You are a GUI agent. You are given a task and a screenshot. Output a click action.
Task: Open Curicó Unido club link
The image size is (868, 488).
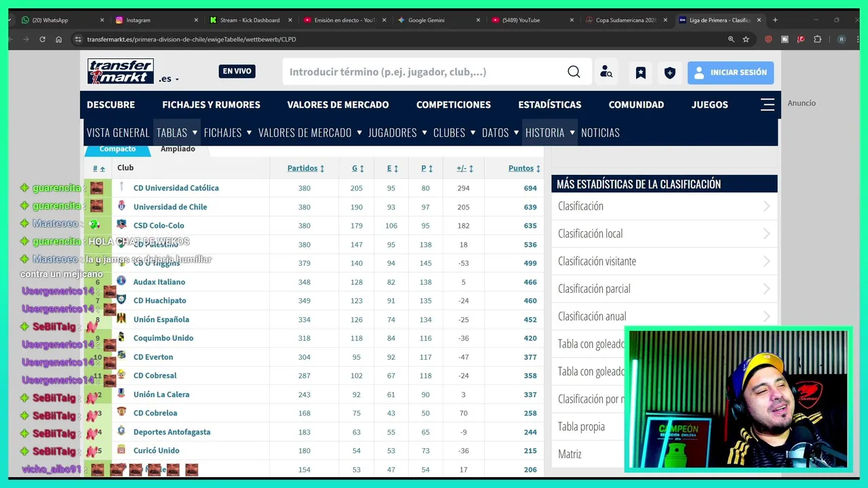pos(157,450)
